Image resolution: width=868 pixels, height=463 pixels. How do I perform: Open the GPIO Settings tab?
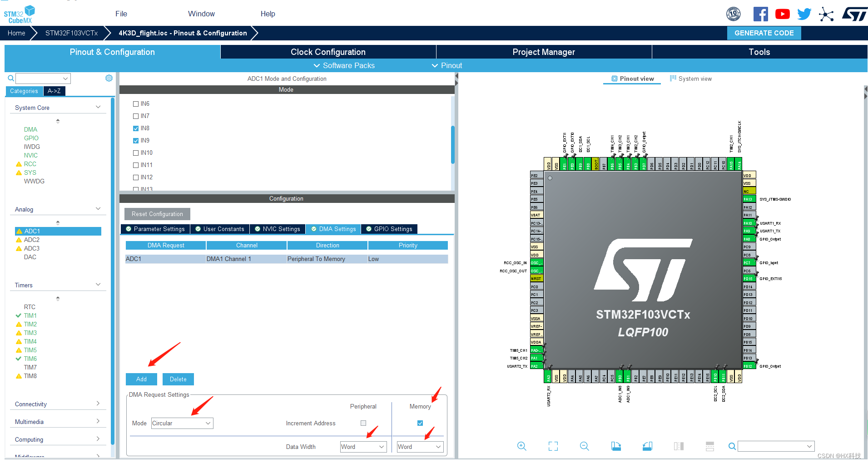click(389, 229)
